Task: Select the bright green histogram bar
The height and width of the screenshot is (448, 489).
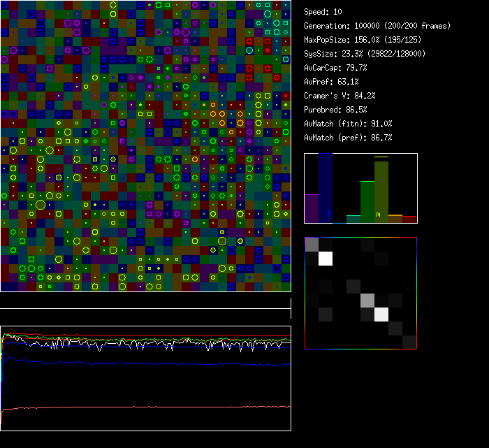Action: tap(367, 202)
